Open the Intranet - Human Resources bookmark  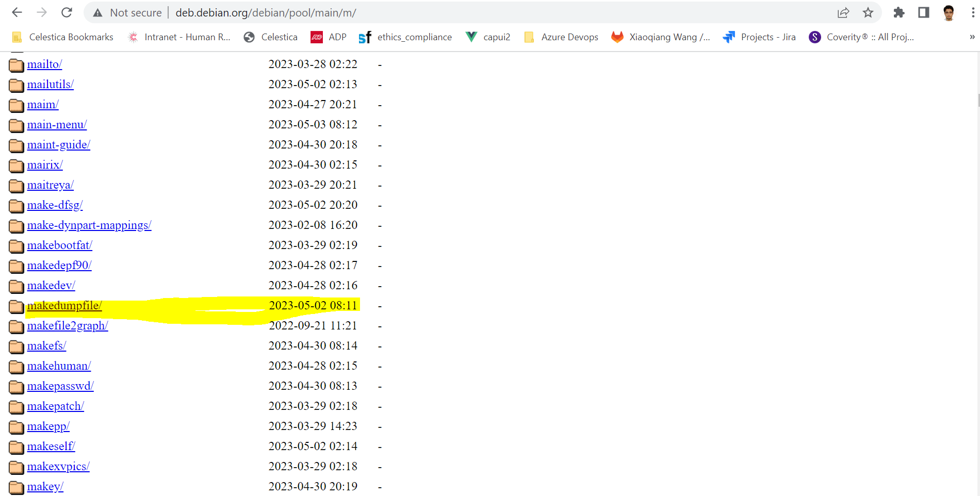coord(179,37)
